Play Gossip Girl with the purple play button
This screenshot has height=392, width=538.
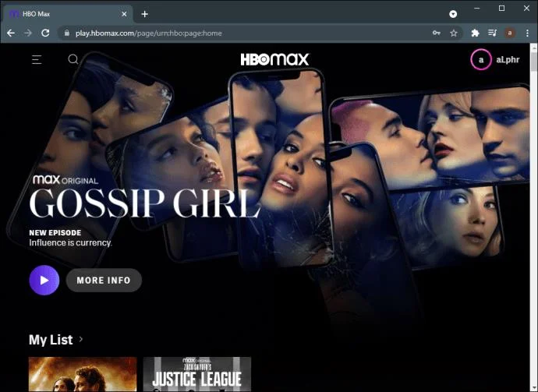[x=44, y=281]
